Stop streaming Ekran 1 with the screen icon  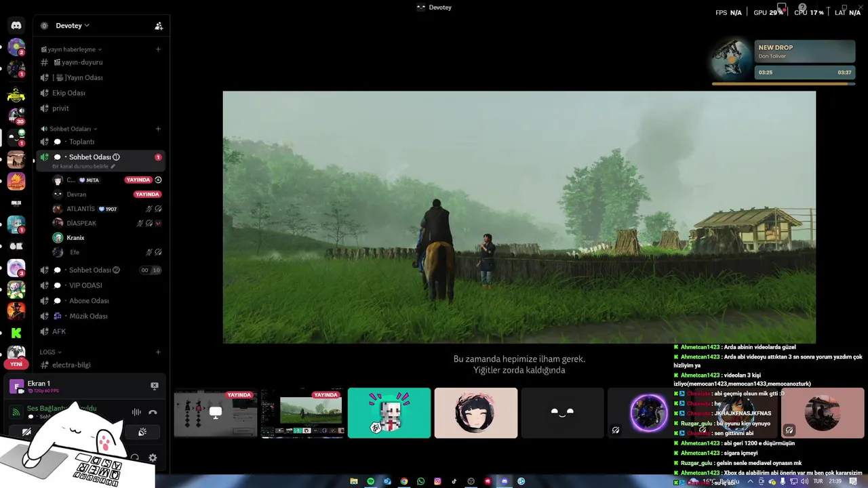pos(155,386)
